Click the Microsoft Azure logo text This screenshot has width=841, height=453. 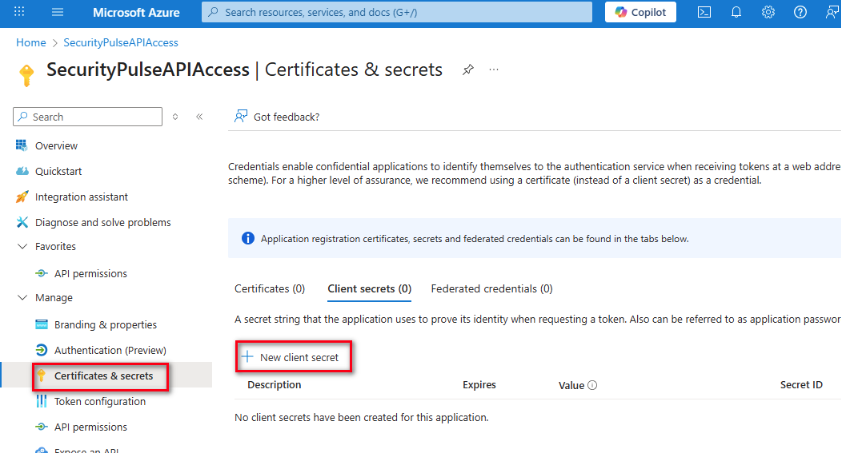[136, 12]
